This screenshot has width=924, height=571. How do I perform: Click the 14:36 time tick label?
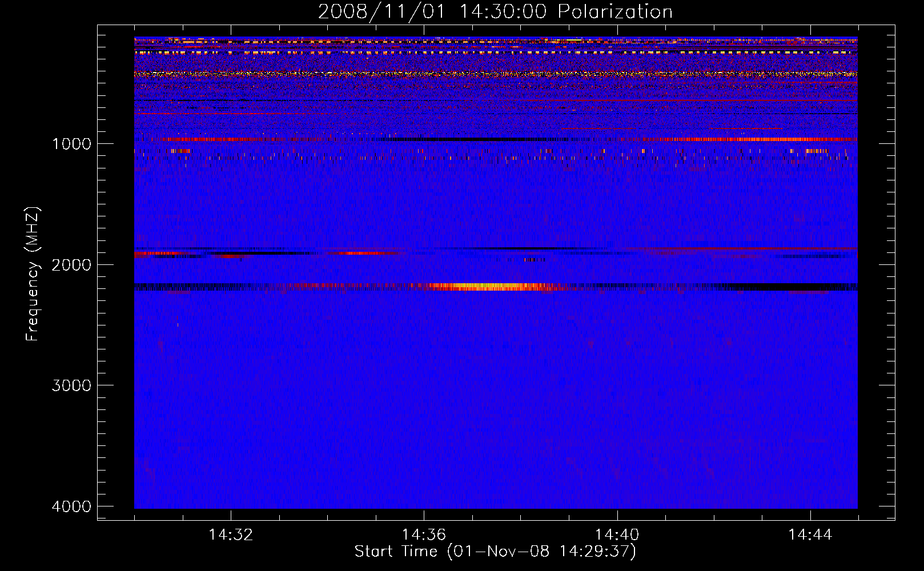click(424, 535)
